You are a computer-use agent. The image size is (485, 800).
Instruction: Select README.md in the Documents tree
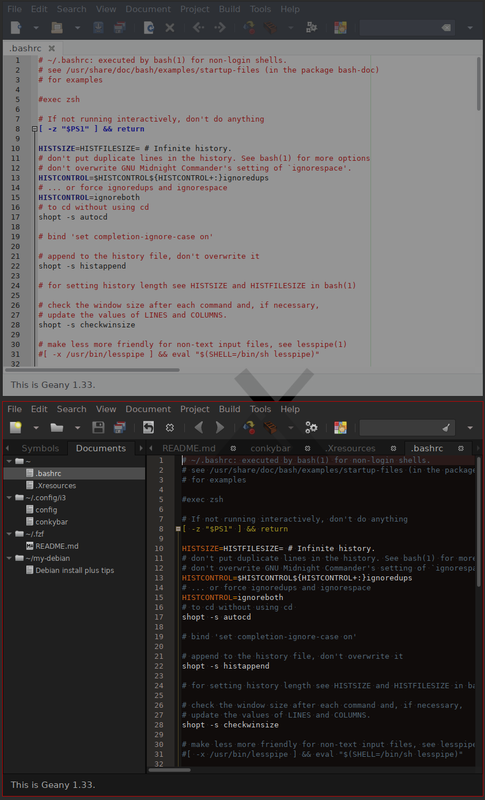57,546
